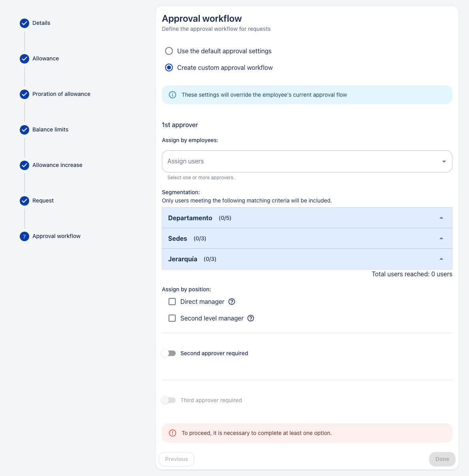Go to Allowance increase step
The width and height of the screenshot is (469, 476).
57,165
